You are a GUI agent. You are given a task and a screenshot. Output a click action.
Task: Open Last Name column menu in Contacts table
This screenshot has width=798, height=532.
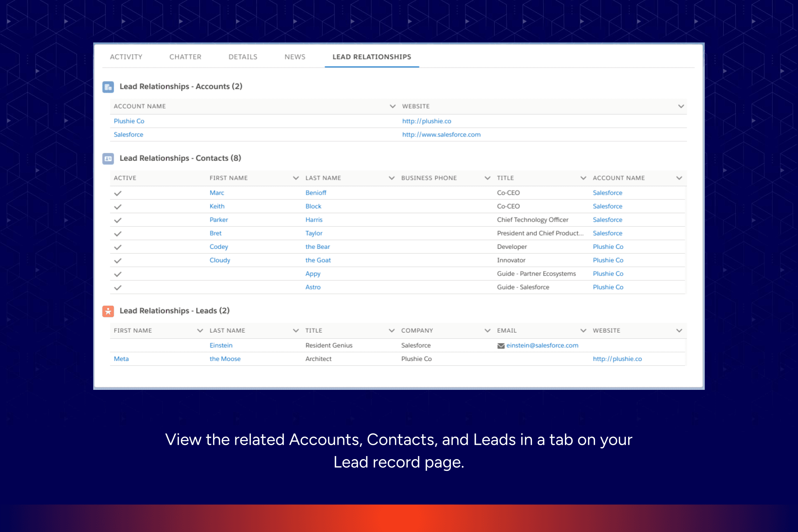click(x=392, y=178)
